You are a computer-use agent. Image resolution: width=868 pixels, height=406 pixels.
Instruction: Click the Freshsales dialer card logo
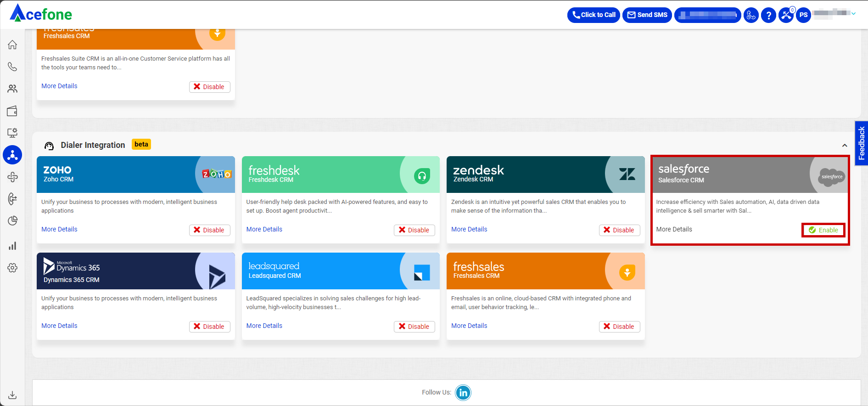coord(627,272)
